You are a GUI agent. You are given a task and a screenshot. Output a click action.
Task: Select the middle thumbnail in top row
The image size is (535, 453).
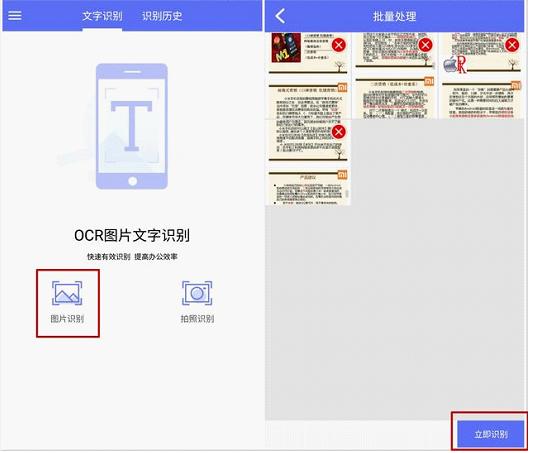tap(394, 76)
